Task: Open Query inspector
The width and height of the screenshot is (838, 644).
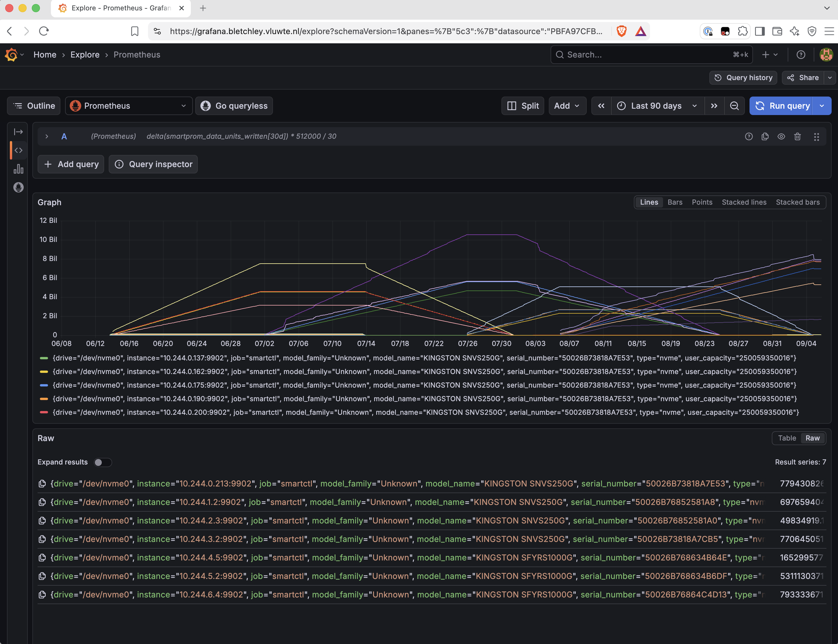Action: pos(154,164)
